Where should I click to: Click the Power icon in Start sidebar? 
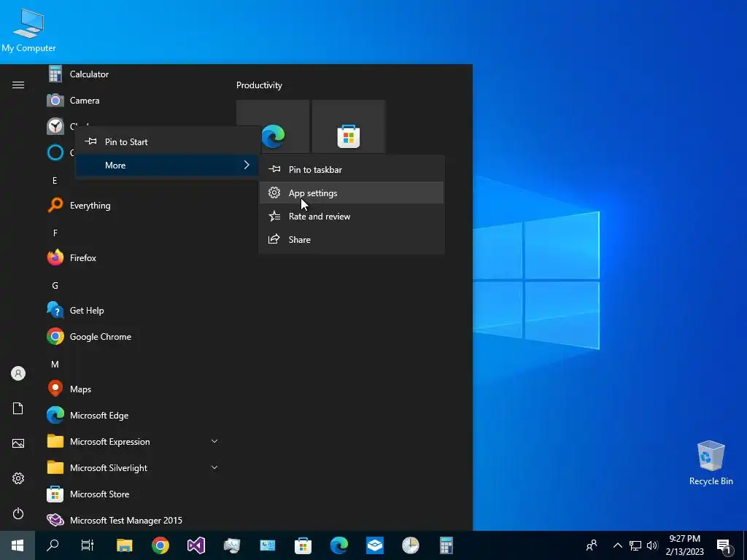18,513
